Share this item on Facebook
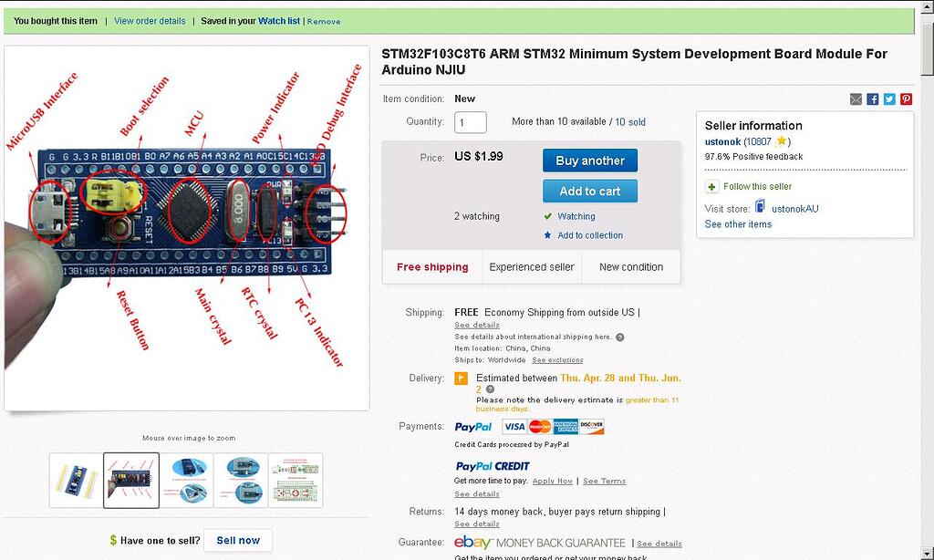 [873, 99]
